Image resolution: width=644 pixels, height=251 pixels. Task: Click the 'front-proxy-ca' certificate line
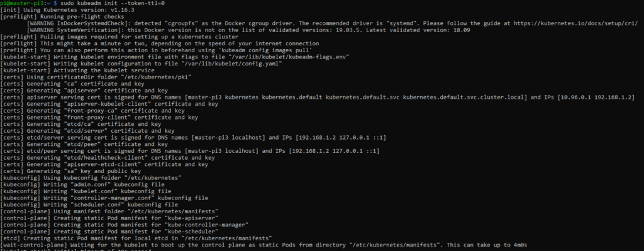pyautogui.click(x=88, y=111)
